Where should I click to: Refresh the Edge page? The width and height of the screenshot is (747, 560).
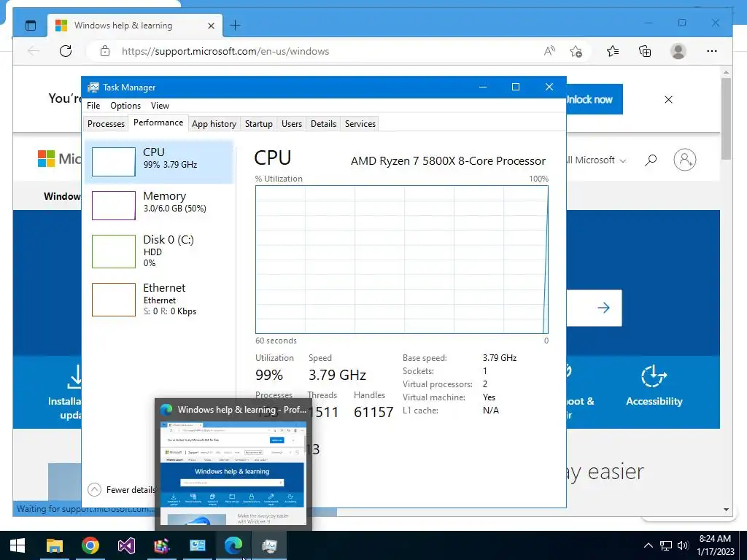(x=66, y=51)
